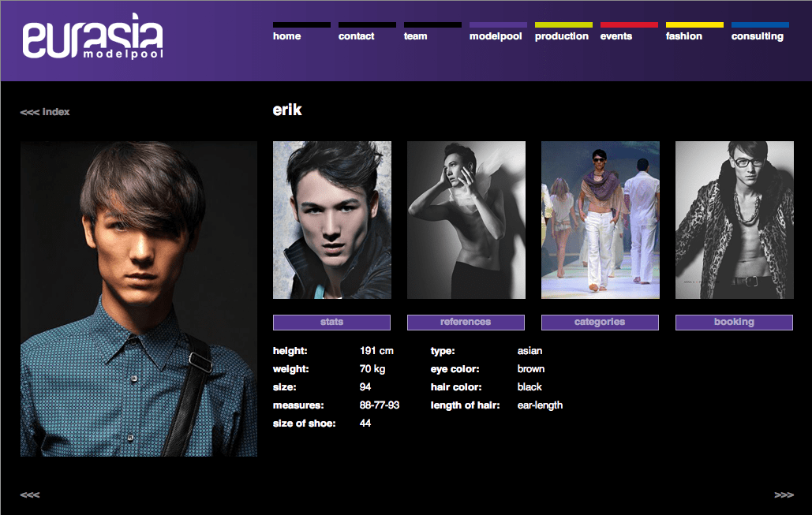Click the eurasia modelpool logo
This screenshot has height=515, width=812.
[x=92, y=35]
